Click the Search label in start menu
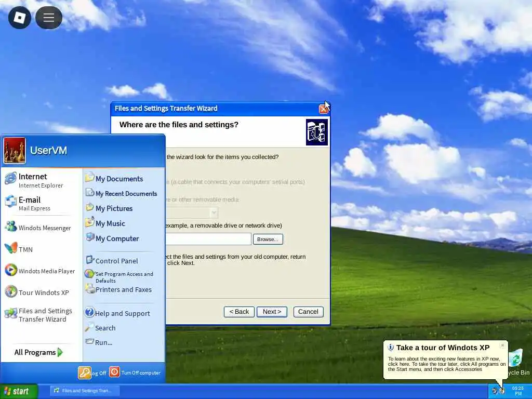This screenshot has height=399, width=532. tap(105, 328)
